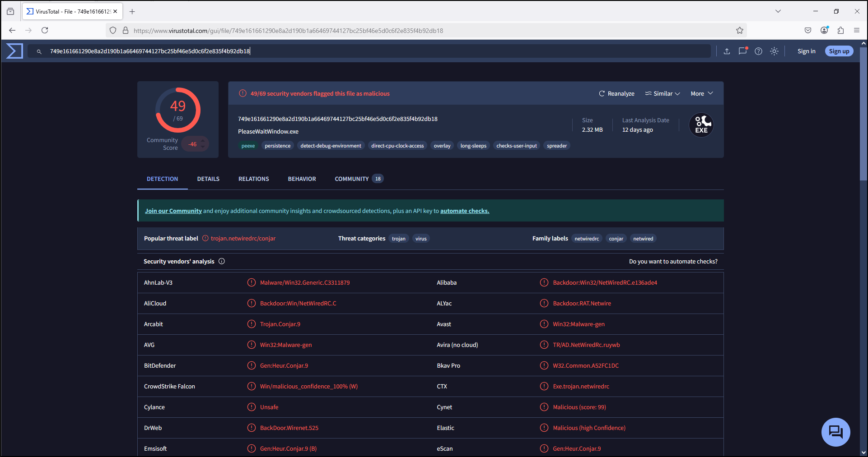Open the list all tabs dropdown
The image size is (868, 457).
tap(778, 11)
